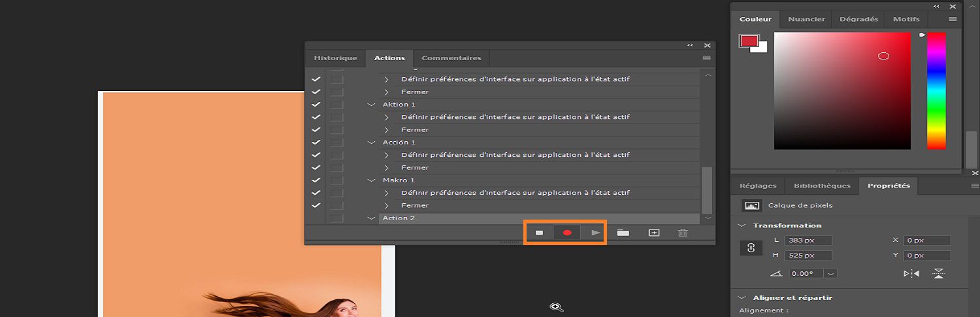The height and width of the screenshot is (317, 980).
Task: Toggle the dialog box for Action 2
Action: coord(336,218)
